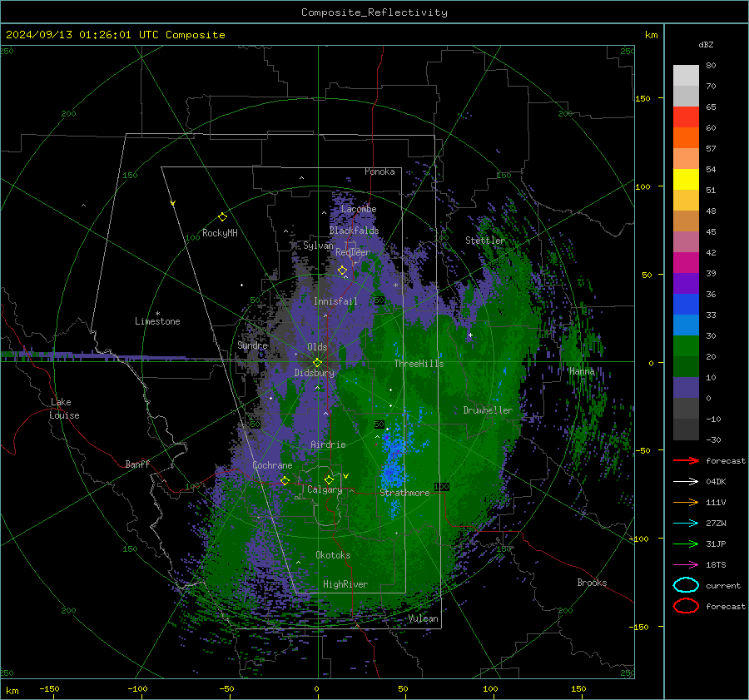Click the Ponoka city label

[379, 171]
